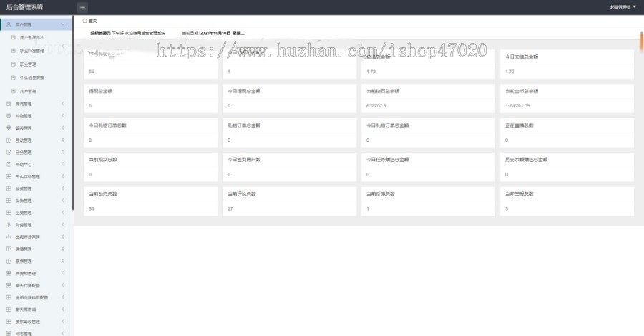This screenshot has width=644, height=336.
Task: Click the 后台管理系统 title
Action: pyautogui.click(x=24, y=7)
